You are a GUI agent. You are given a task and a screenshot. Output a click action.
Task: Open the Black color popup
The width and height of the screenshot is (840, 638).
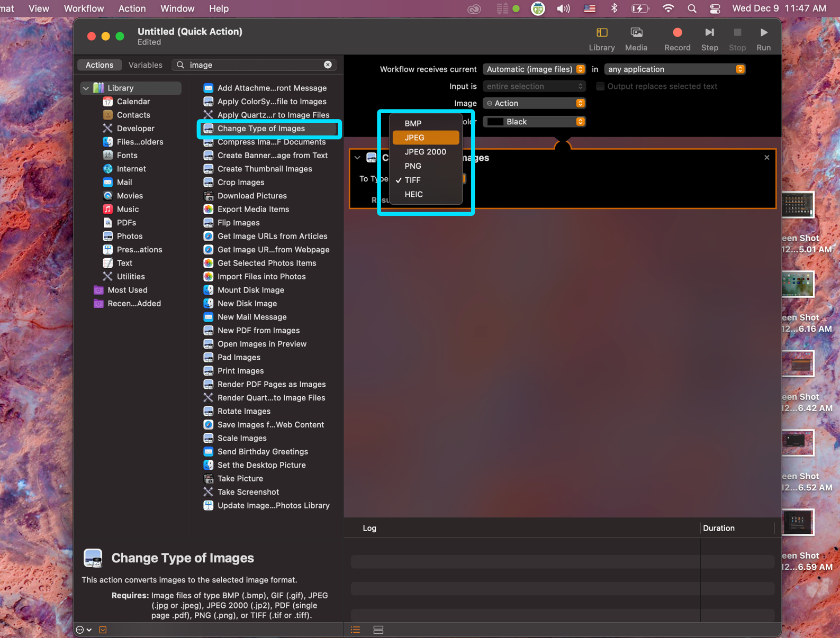click(x=534, y=122)
